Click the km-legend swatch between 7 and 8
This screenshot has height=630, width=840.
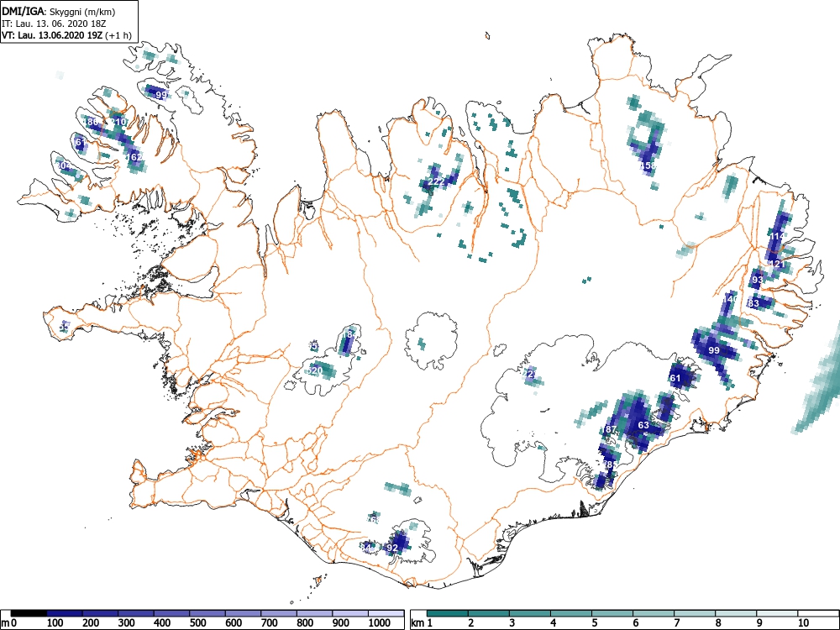pos(695,613)
